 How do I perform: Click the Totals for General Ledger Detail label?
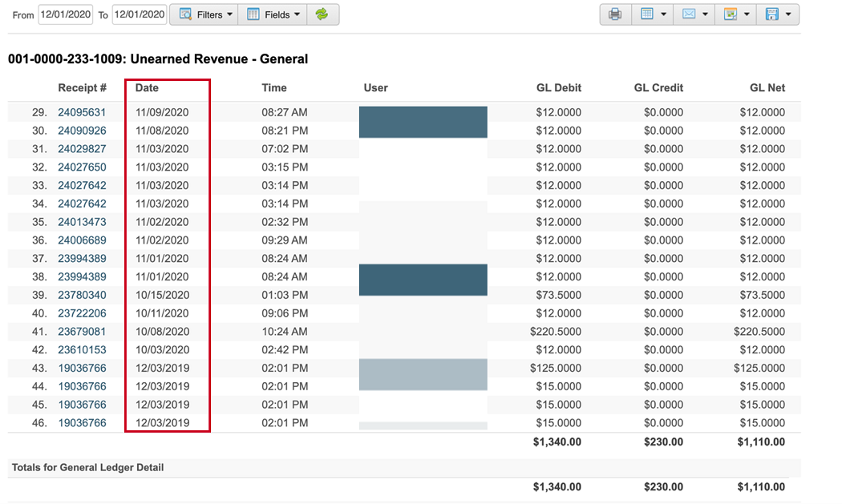(x=87, y=467)
